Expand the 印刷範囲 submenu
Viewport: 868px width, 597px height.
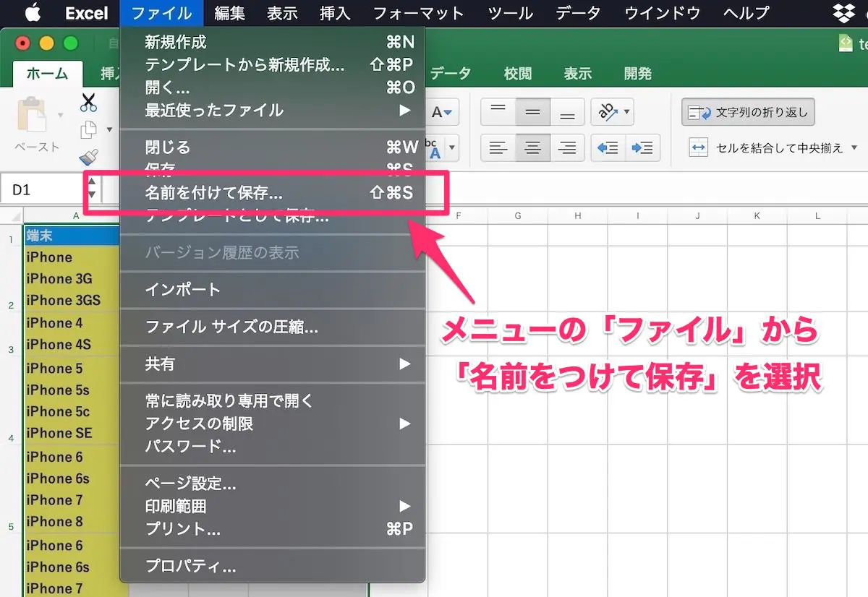pos(272,507)
